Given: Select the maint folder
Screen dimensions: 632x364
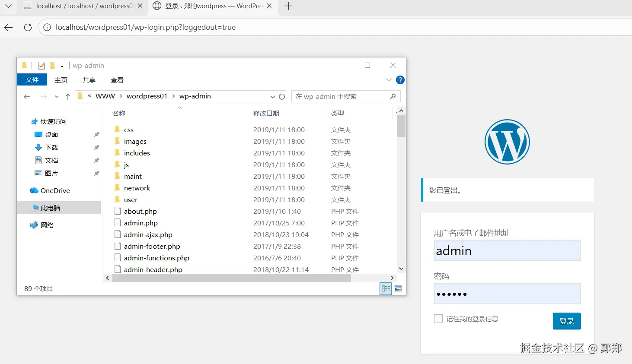Looking at the screenshot, I should tap(133, 177).
